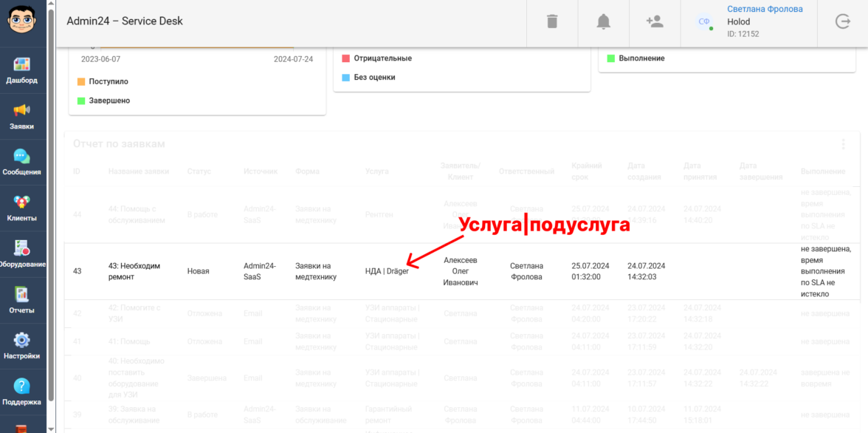
Task: Toggle the Поступило legend item
Action: click(108, 82)
